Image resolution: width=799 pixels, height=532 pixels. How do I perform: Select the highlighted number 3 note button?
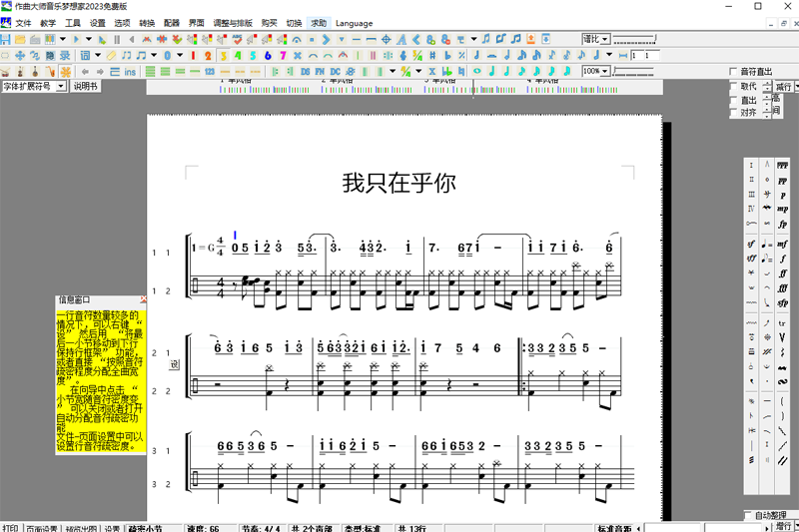[x=223, y=55]
